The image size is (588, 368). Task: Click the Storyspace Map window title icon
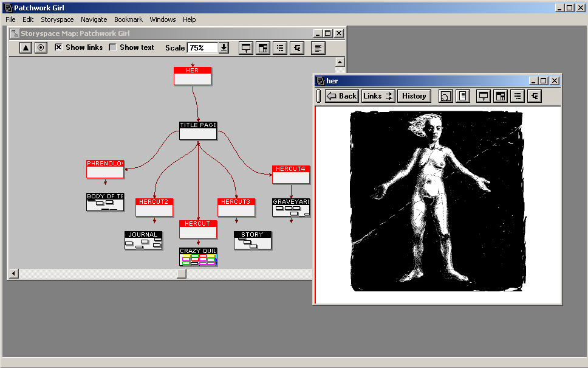[15, 33]
